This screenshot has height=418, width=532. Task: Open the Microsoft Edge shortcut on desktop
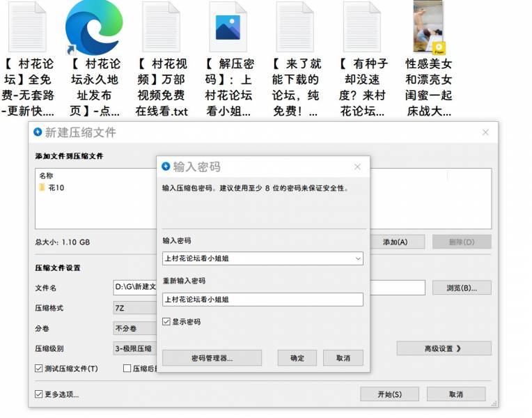(x=94, y=28)
